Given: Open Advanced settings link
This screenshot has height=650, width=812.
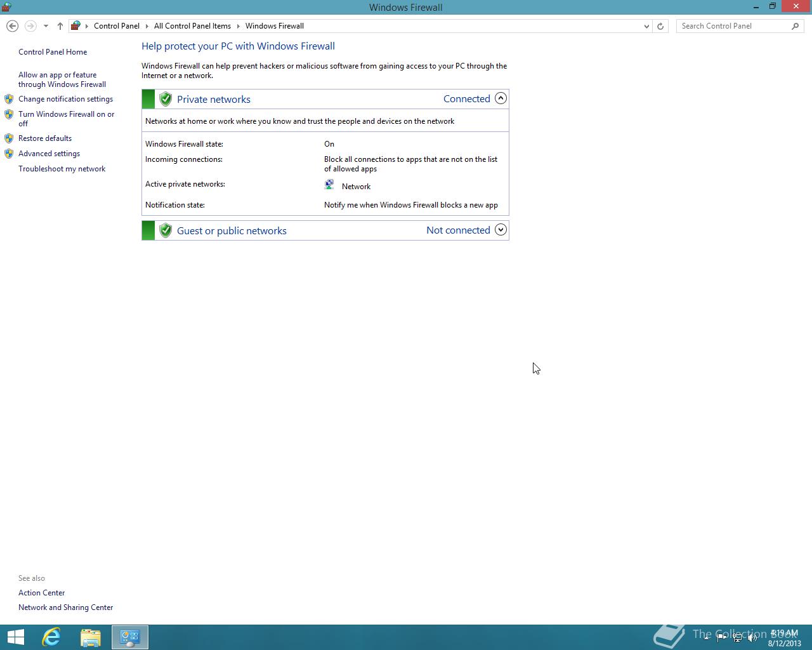Looking at the screenshot, I should (x=49, y=154).
